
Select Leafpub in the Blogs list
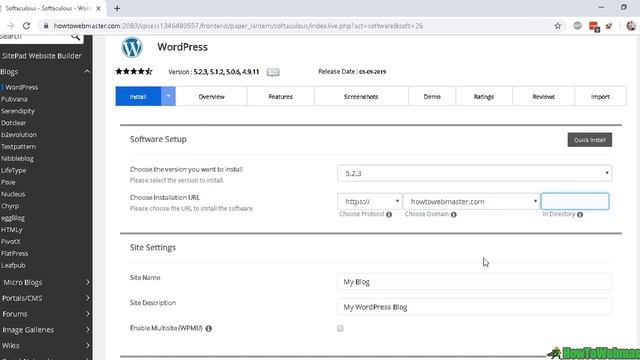[13, 265]
